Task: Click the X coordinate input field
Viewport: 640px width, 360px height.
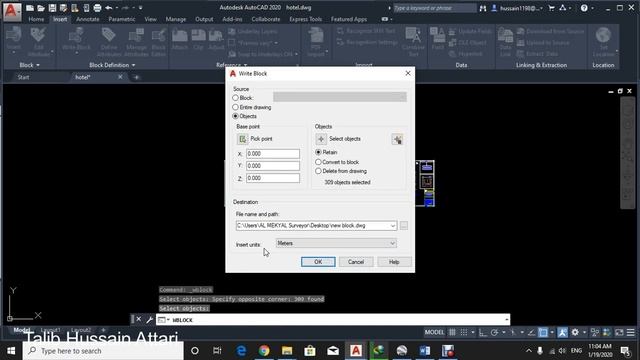Action: (273, 154)
